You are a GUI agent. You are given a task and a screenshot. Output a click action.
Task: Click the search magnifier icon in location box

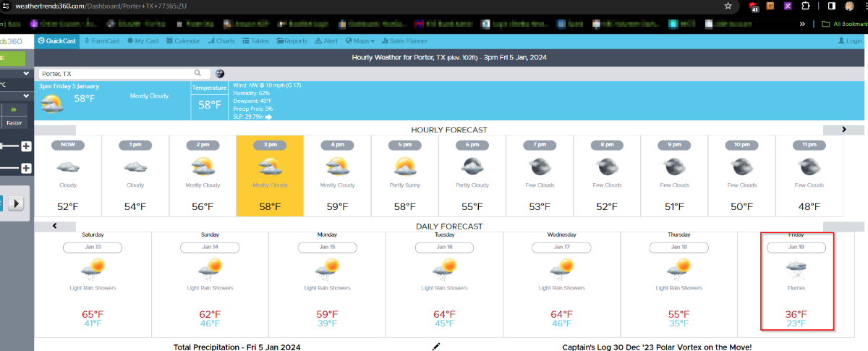[x=197, y=73]
